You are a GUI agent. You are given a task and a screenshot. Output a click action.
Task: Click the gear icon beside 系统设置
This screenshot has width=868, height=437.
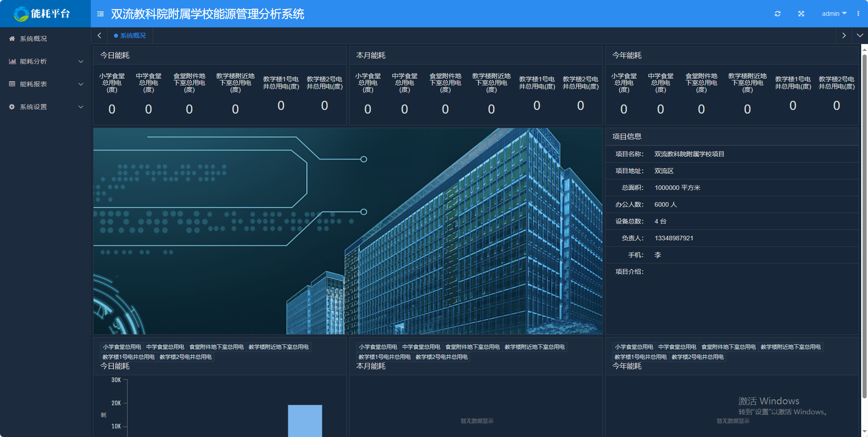(12, 107)
